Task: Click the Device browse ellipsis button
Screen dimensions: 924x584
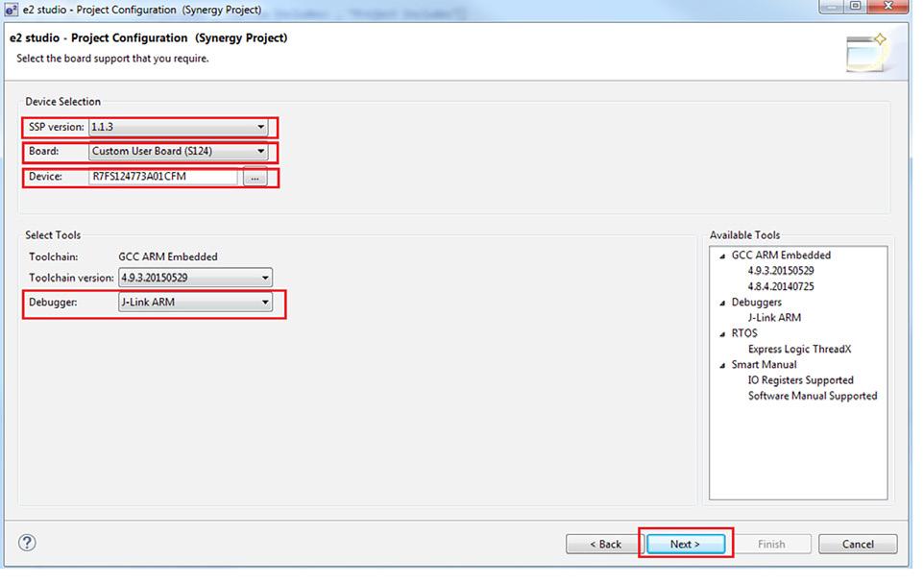Action: [255, 177]
